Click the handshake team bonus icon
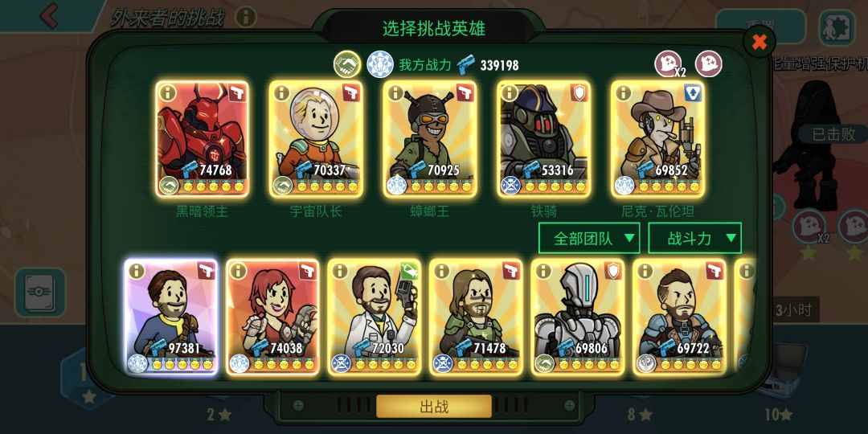The height and width of the screenshot is (434, 868). pyautogui.click(x=347, y=64)
